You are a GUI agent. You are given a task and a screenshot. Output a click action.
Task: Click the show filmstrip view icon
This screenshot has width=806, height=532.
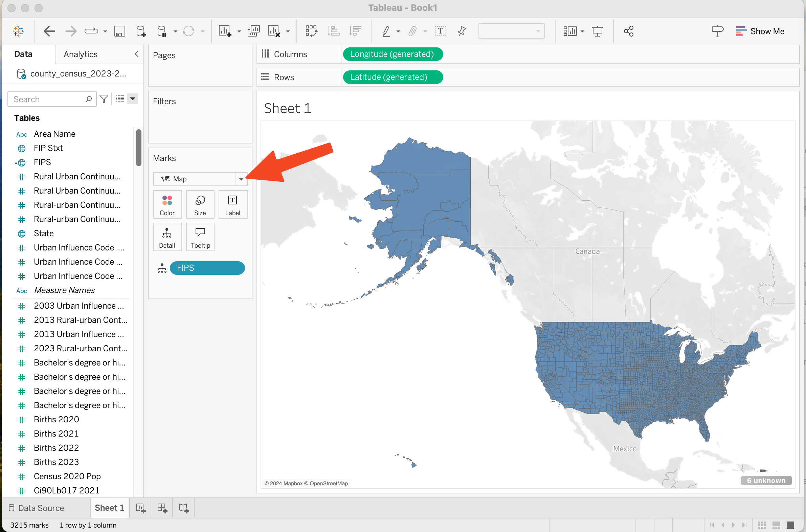(776, 525)
